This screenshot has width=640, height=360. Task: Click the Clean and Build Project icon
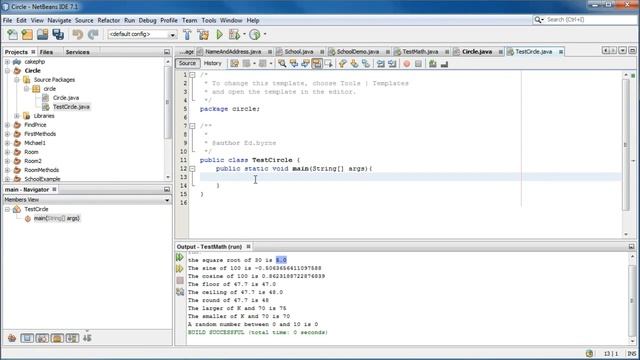(203, 35)
